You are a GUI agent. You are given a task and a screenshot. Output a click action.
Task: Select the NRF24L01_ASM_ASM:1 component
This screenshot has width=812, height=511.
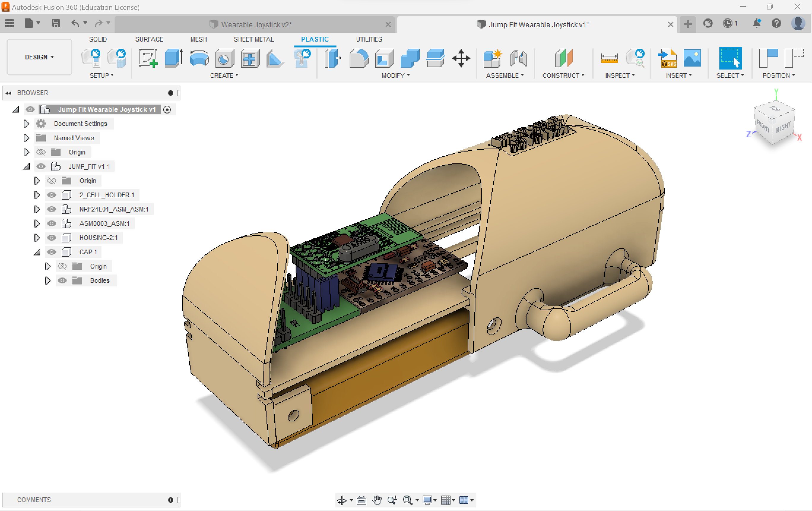point(114,209)
